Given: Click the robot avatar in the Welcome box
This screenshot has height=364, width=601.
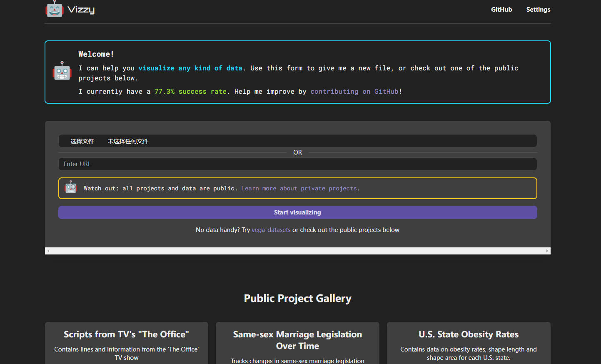Looking at the screenshot, I should (62, 71).
